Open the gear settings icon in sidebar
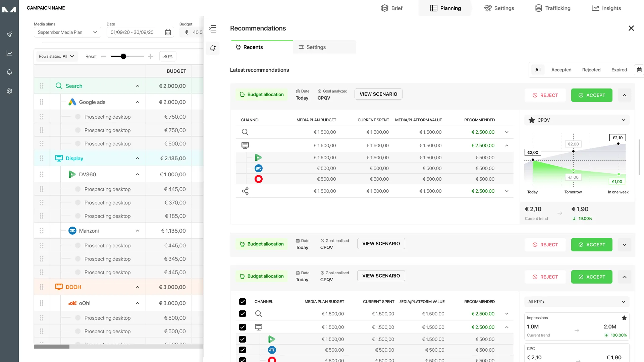 tap(9, 91)
